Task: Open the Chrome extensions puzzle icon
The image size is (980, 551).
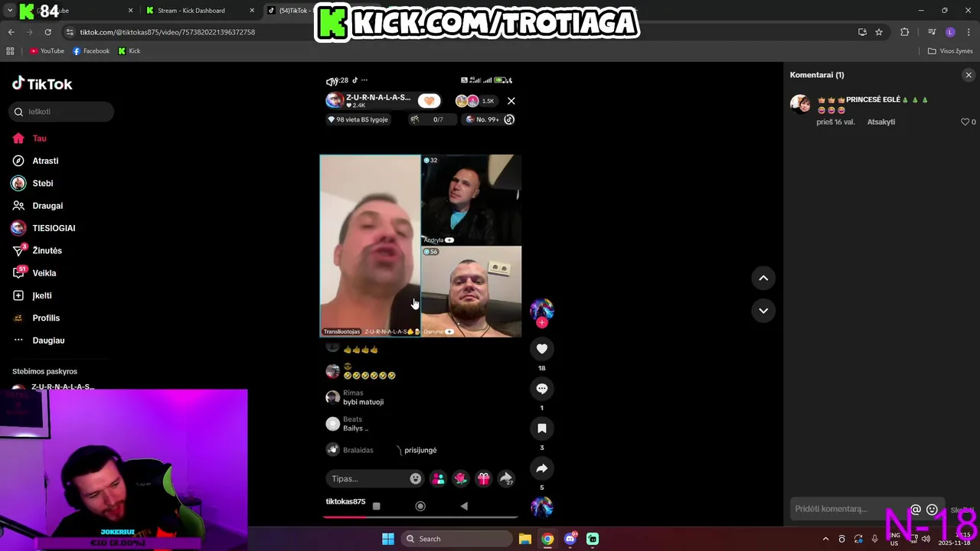Action: (904, 32)
